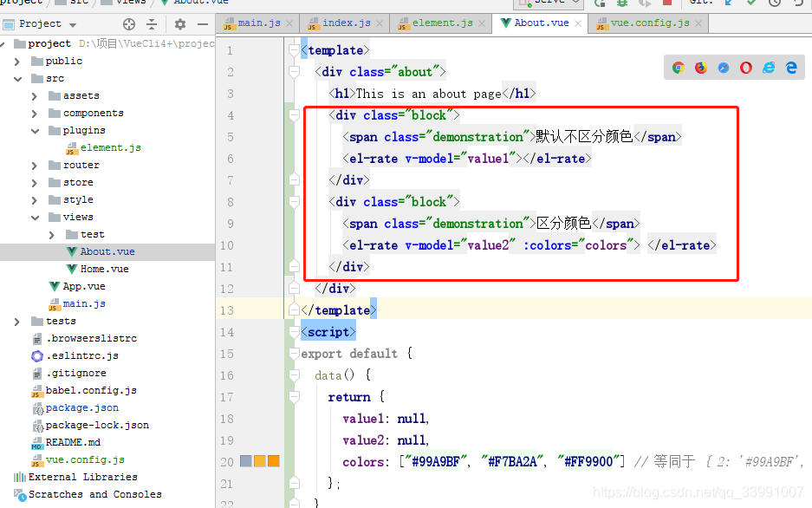The image size is (812, 508).
Task: Fold the data() function on line 16
Action: tap(294, 375)
